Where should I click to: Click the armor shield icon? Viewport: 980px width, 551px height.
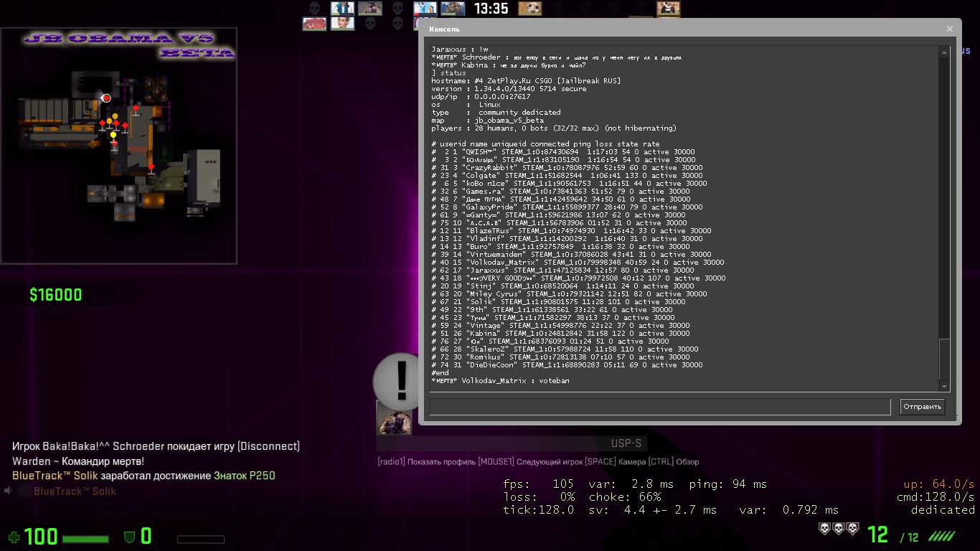(x=129, y=537)
